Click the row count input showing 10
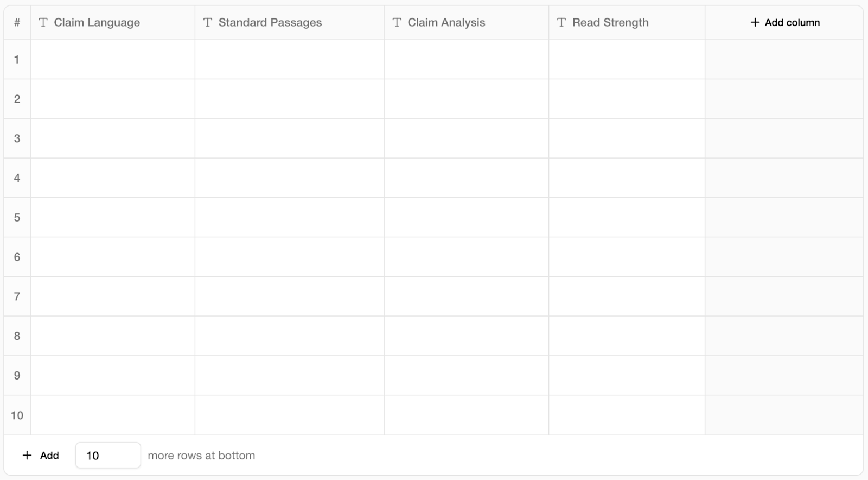Image resolution: width=868 pixels, height=480 pixels. (108, 455)
